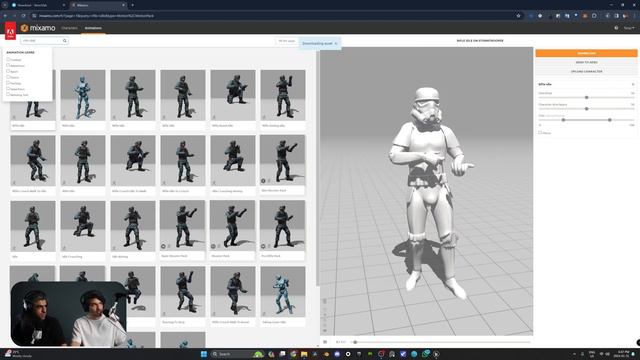The width and height of the screenshot is (640, 360).
Task: Select the Idle Crouching animation thumbnail
Action: [x=83, y=227]
